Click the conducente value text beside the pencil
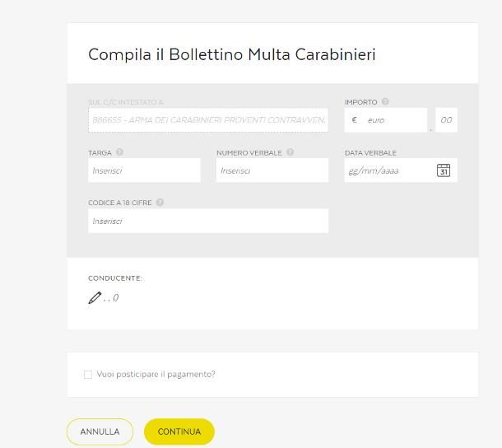The width and height of the screenshot is (502, 448). click(112, 298)
